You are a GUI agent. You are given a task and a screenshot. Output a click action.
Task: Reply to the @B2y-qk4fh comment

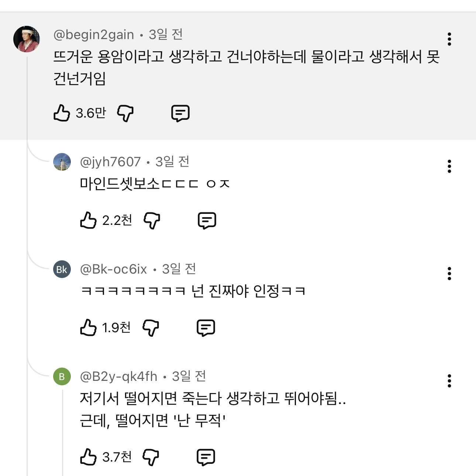[206, 457]
